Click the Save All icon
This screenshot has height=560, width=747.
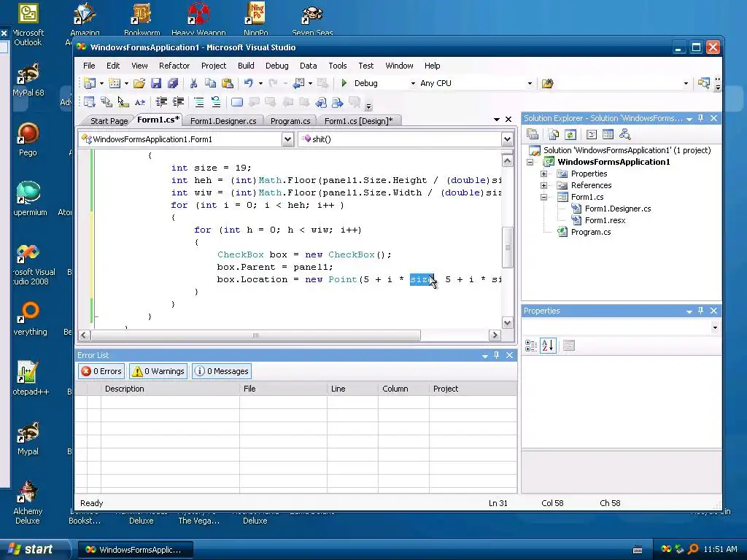click(172, 83)
